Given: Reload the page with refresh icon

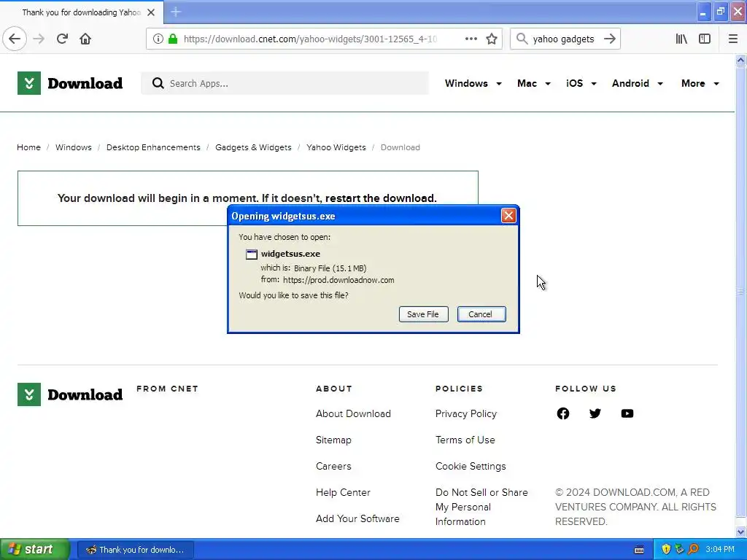Looking at the screenshot, I should (x=62, y=39).
